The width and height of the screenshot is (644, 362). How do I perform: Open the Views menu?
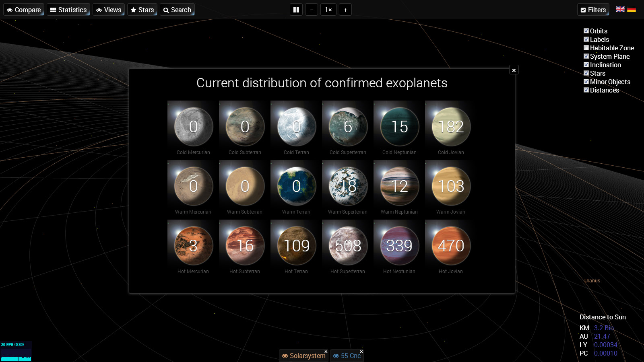109,10
